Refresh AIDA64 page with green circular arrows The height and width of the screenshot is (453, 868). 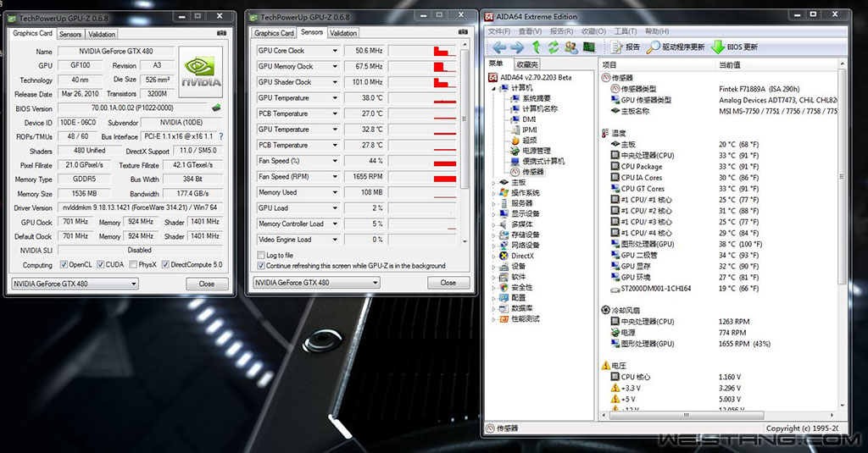click(553, 47)
